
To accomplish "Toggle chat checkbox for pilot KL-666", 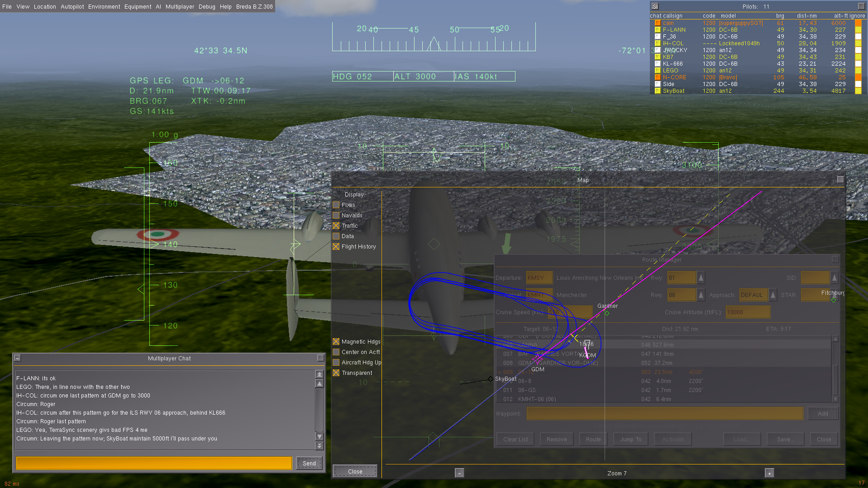I will [658, 64].
